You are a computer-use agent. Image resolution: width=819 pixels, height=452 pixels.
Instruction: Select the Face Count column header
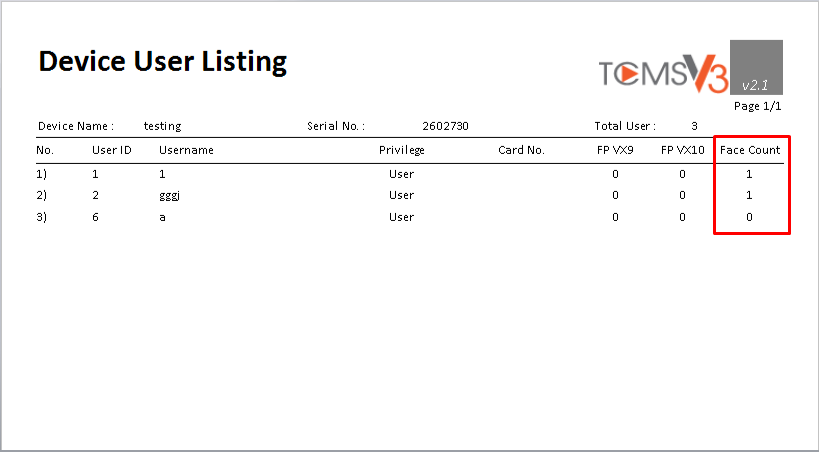(750, 150)
